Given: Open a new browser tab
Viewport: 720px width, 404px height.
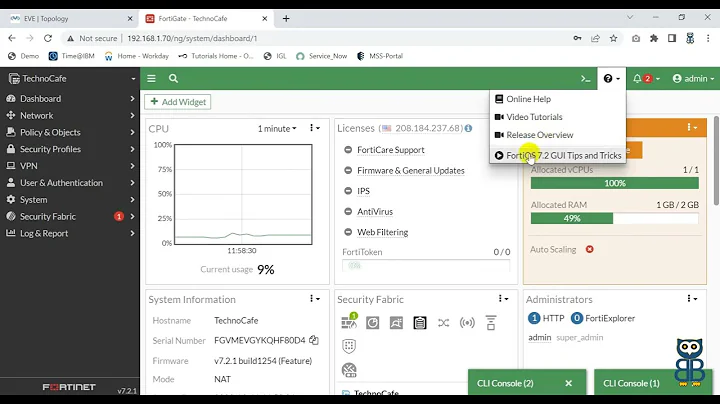Looking at the screenshot, I should pyautogui.click(x=286, y=18).
